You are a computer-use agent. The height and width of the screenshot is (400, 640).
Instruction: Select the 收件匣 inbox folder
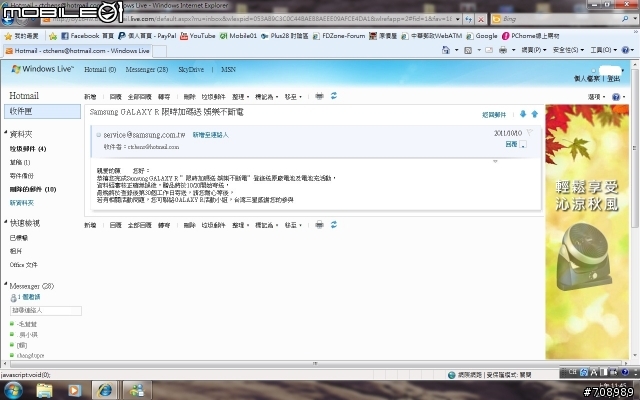(42, 111)
